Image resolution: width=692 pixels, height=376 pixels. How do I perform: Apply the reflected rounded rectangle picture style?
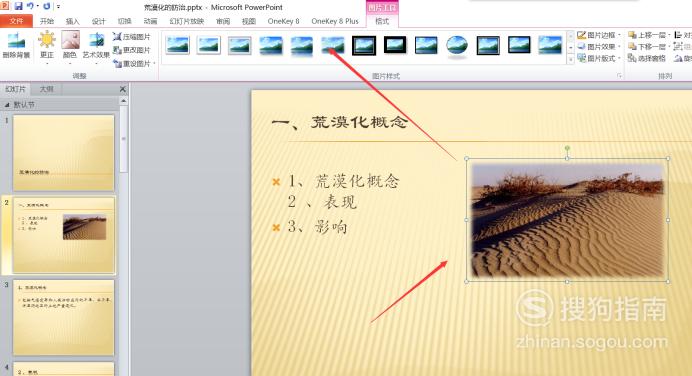tap(302, 45)
